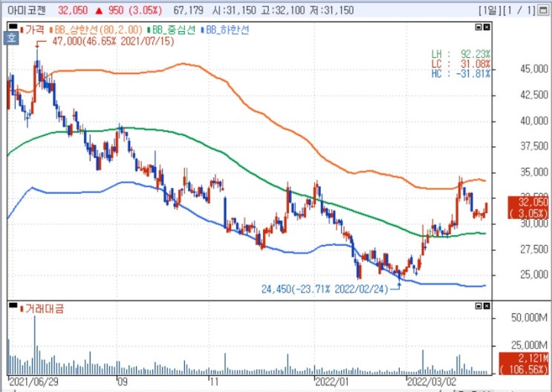
Task: Click the low price 저:31,150
Action: (x=332, y=10)
